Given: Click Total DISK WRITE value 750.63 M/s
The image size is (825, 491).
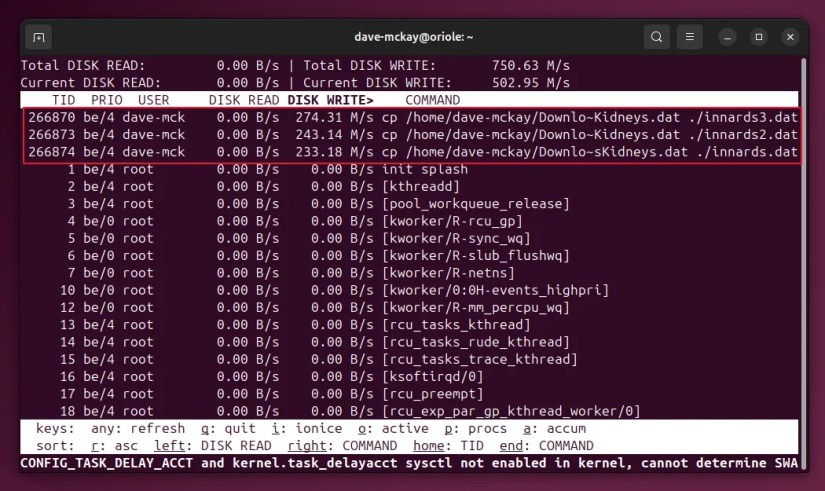Looking at the screenshot, I should 531,65.
